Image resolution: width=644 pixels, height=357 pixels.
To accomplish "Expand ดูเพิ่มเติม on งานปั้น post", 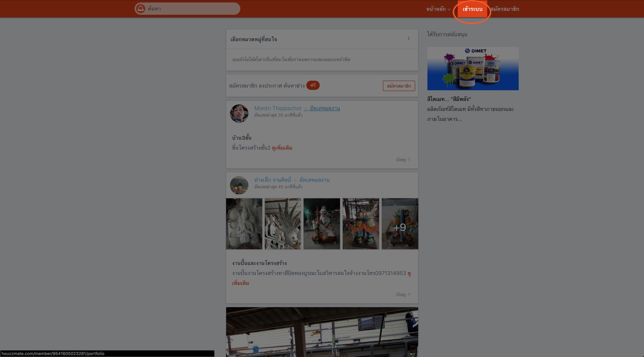I will [x=240, y=283].
